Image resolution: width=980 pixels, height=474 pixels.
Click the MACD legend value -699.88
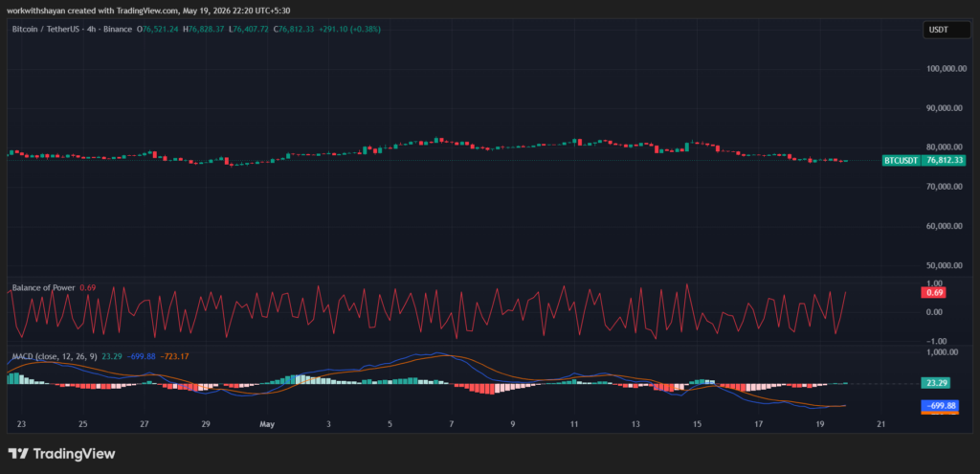[142, 356]
